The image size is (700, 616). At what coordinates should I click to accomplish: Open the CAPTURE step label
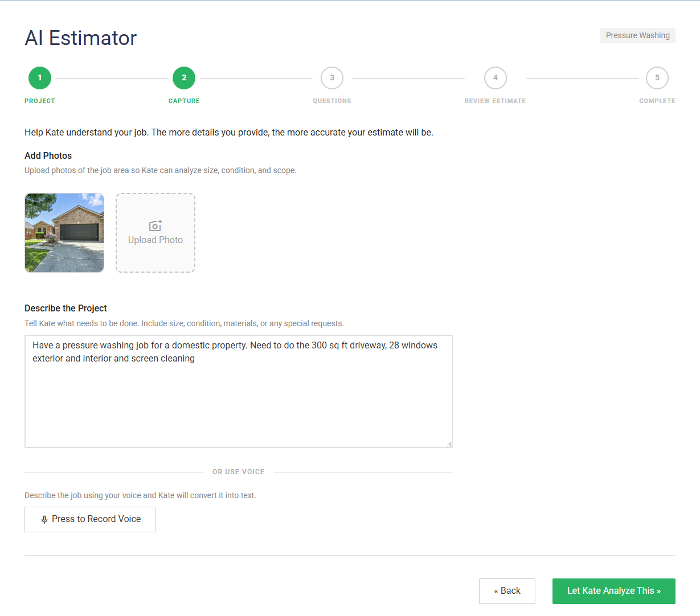184,101
